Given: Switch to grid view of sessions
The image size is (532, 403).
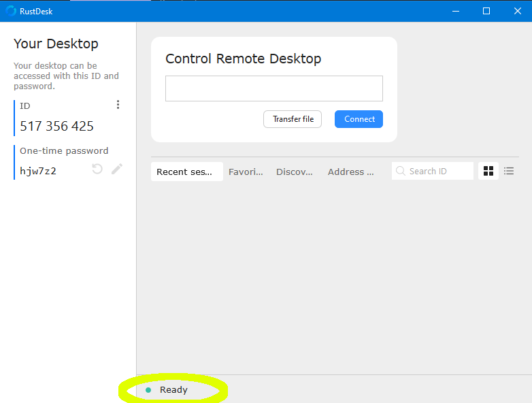Looking at the screenshot, I should click(488, 171).
